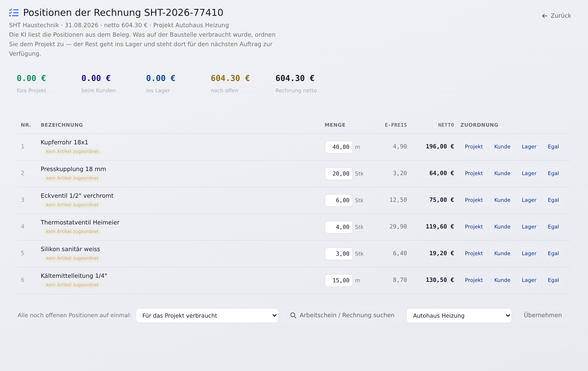Assign Eckventil 1/2" verchromt to Kunde

click(502, 200)
